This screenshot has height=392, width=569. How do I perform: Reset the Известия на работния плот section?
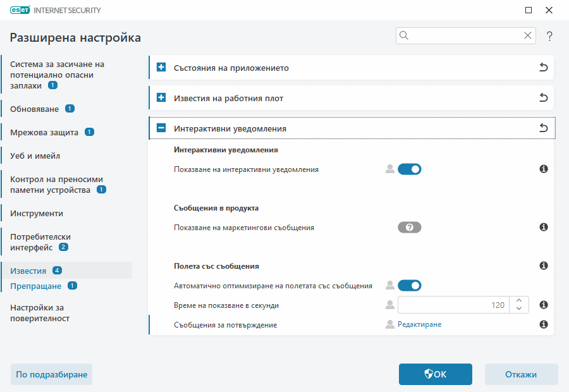pyautogui.click(x=543, y=98)
